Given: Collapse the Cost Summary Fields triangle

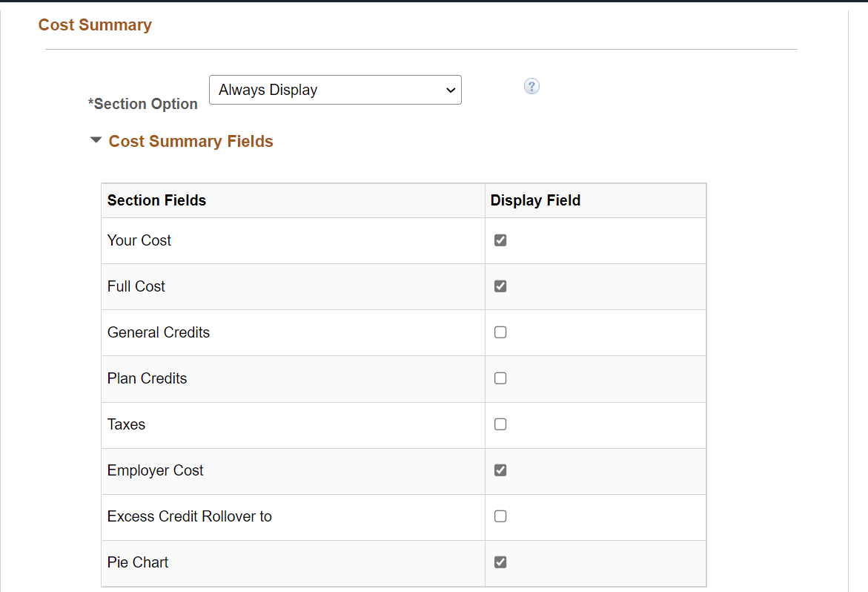Looking at the screenshot, I should coord(96,139).
